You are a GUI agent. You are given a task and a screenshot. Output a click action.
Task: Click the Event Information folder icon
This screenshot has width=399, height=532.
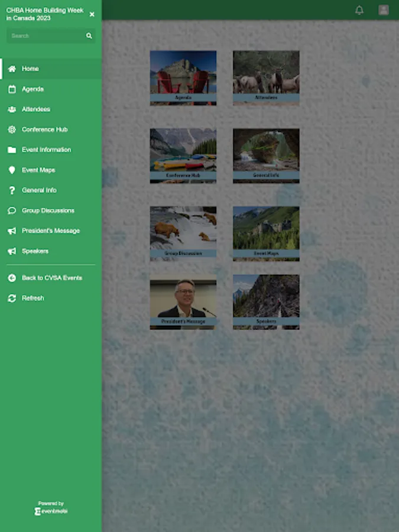click(12, 150)
